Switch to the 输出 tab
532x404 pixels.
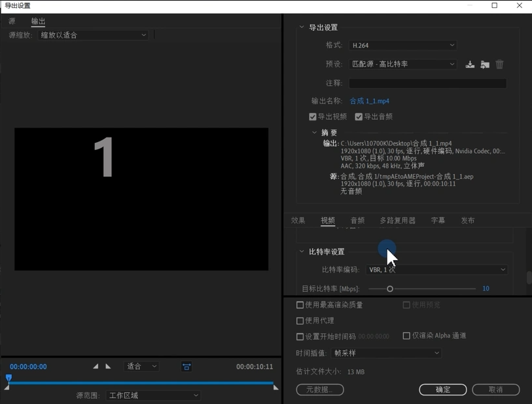coord(38,21)
